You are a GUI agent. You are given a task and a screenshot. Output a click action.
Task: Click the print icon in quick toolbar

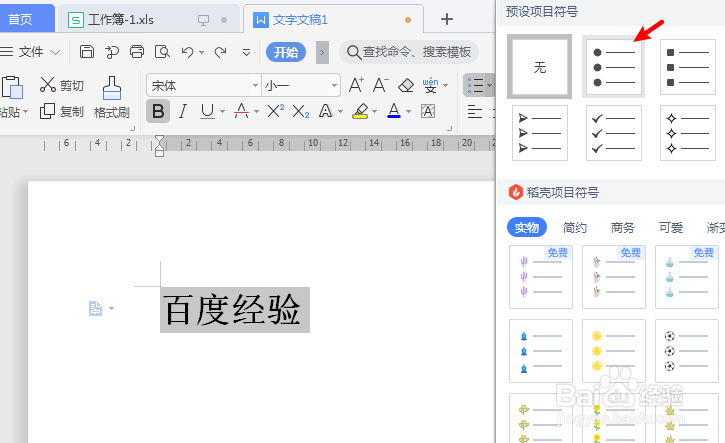(x=136, y=51)
